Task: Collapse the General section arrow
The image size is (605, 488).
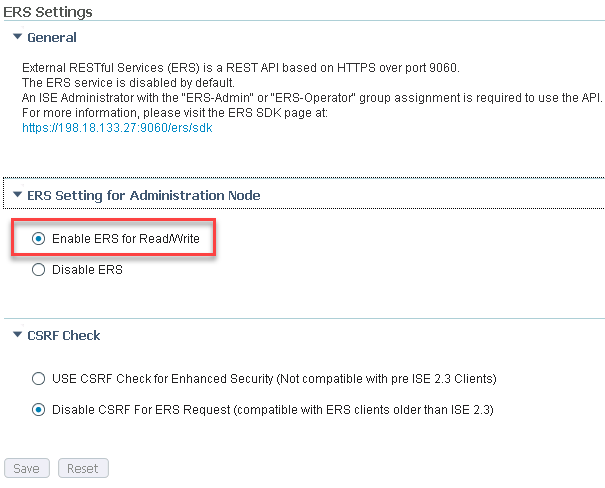Action: click(17, 38)
